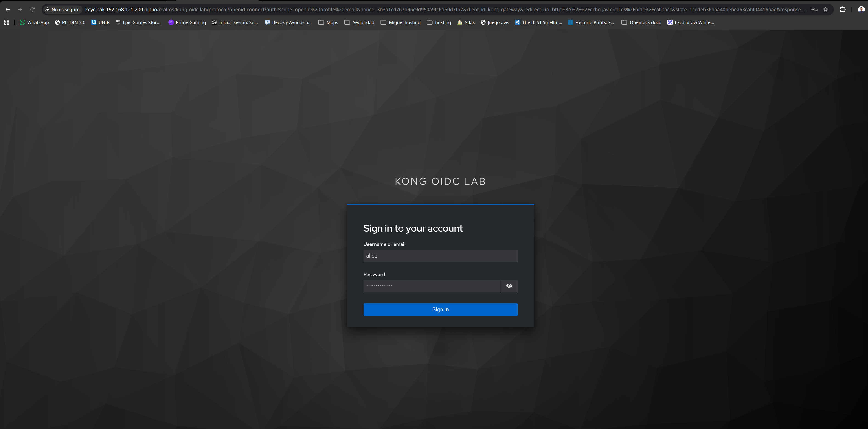Click the 'Password' field label
The width and height of the screenshot is (868, 429).
[374, 275]
